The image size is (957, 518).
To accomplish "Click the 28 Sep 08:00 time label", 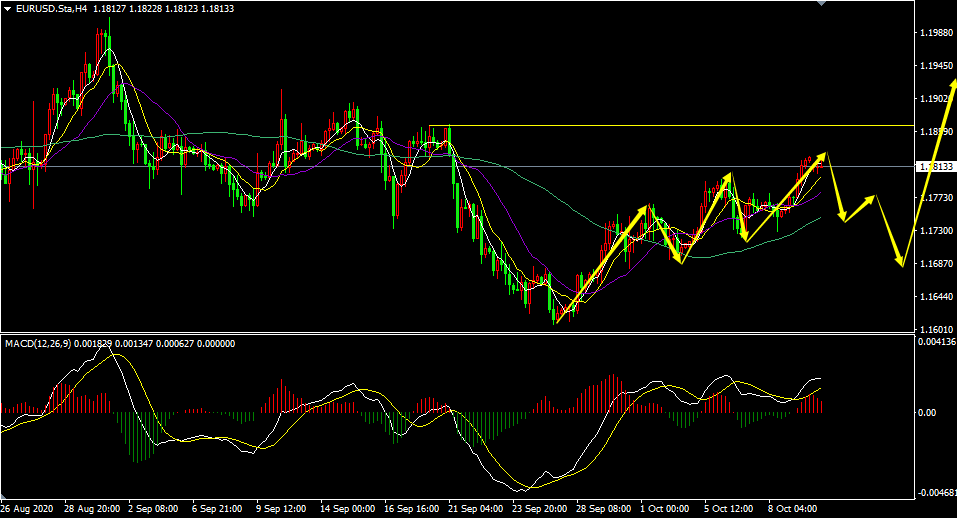I will (603, 508).
